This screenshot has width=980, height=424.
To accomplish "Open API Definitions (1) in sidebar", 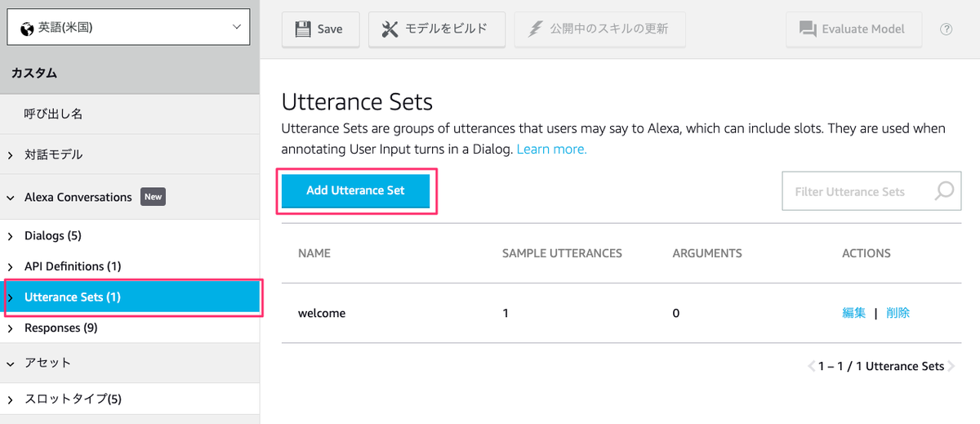I will 73,266.
